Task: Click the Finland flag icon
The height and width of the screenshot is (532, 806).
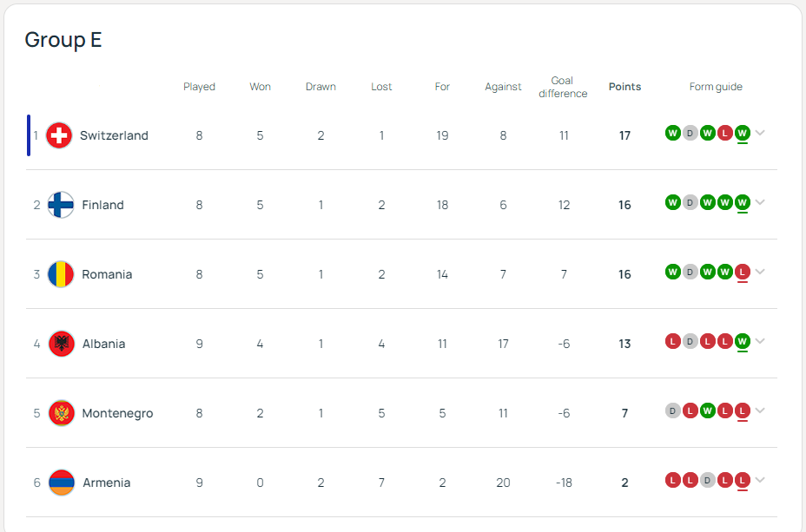Action: click(61, 205)
